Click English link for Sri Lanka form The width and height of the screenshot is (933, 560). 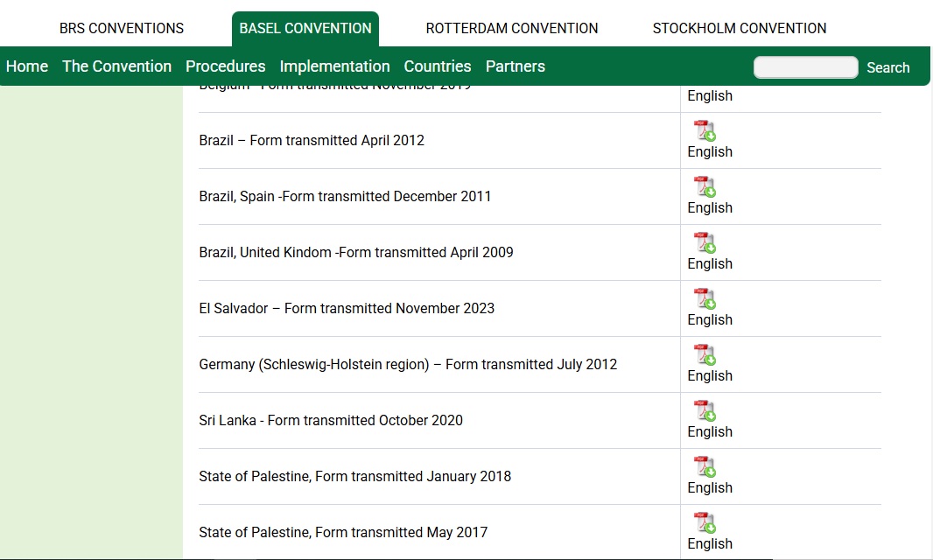tap(710, 432)
